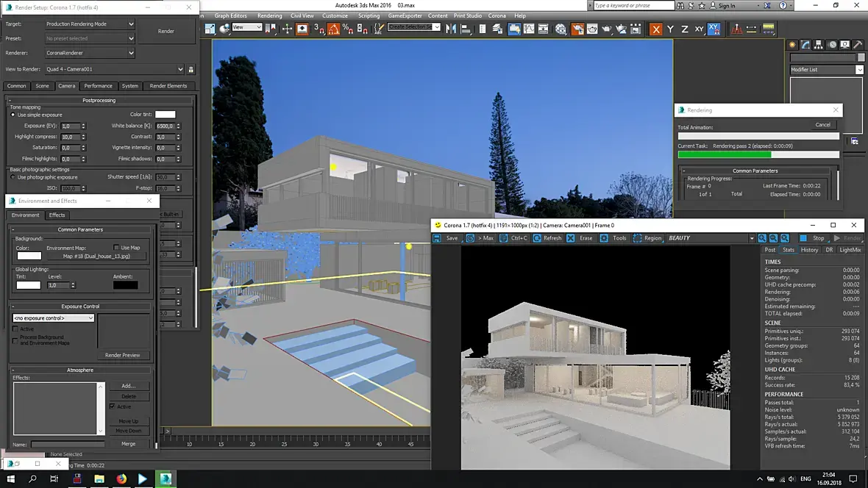This screenshot has width=868, height=488.
Task: Uncheck Atmosphere Active checkbox
Action: (x=113, y=406)
